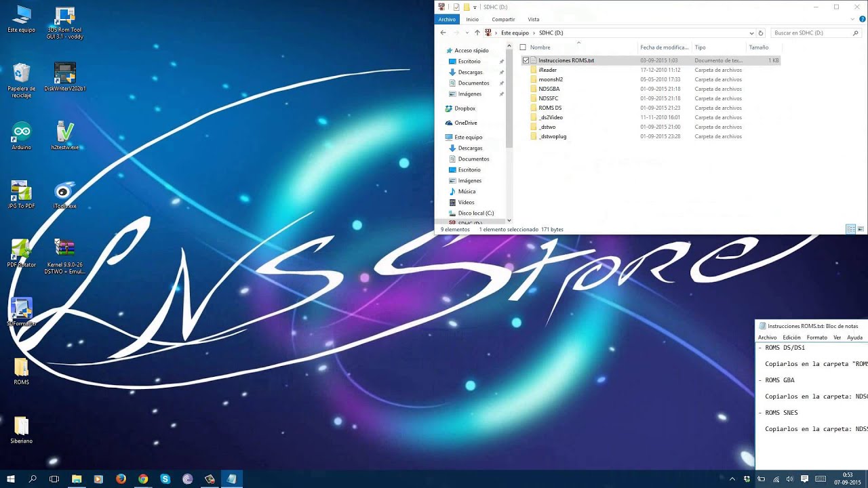Launch Firefox from the taskbar
Viewport: 868px width, 488px height.
pos(121,479)
